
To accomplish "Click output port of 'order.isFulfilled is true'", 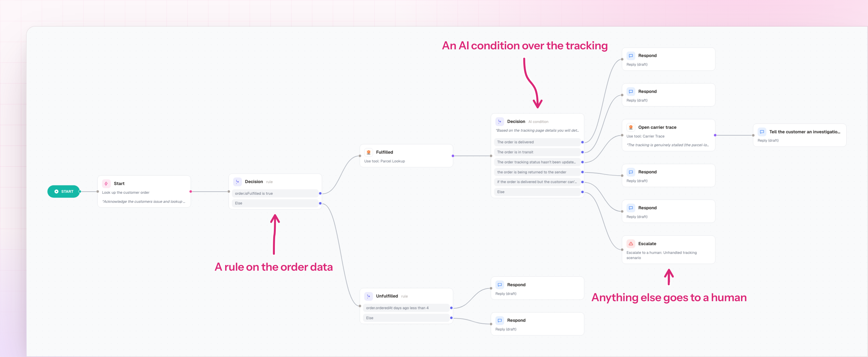I will coord(320,193).
